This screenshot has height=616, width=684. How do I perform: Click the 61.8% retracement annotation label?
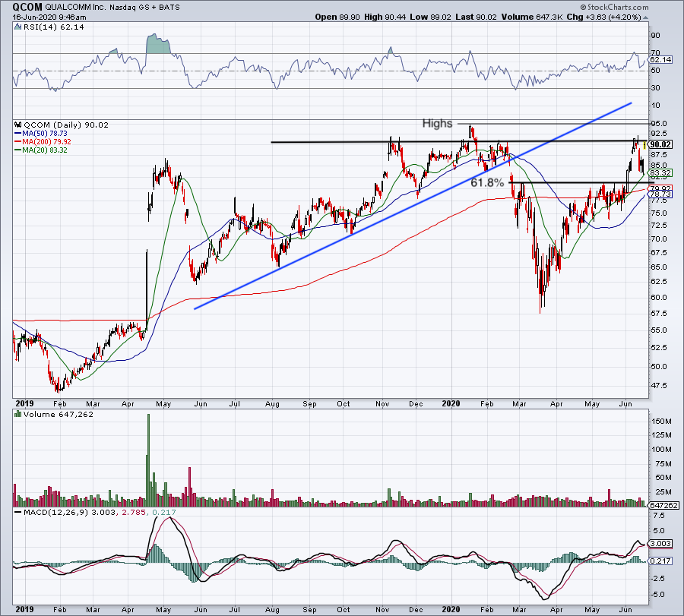coord(487,182)
